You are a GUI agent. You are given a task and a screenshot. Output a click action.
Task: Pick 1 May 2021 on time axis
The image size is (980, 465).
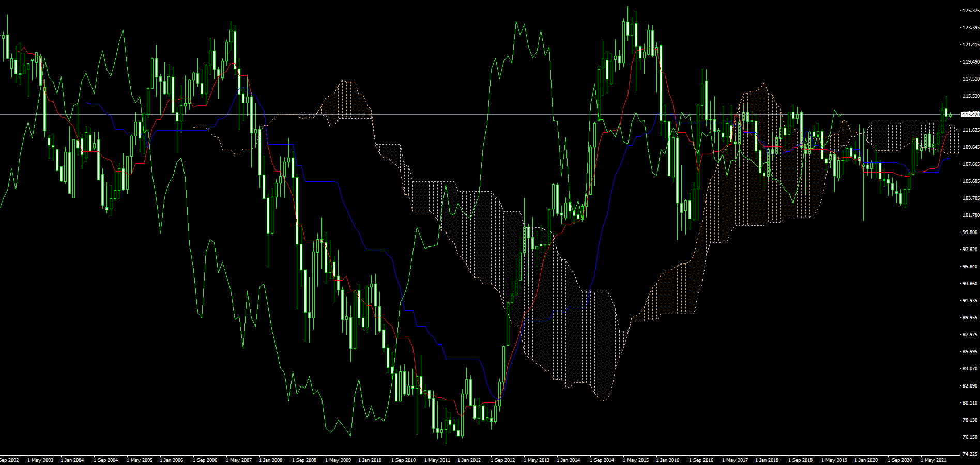click(x=933, y=460)
